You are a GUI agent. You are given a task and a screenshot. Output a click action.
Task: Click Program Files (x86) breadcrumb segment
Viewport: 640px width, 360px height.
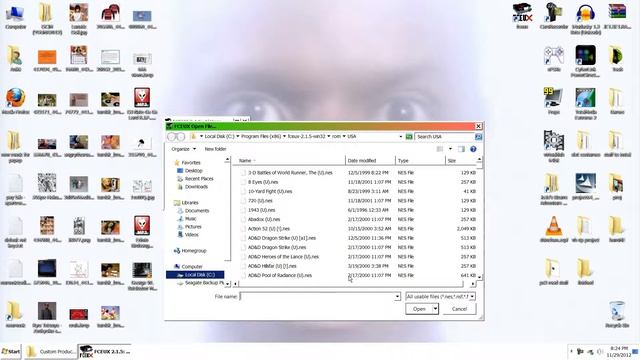coord(261,137)
